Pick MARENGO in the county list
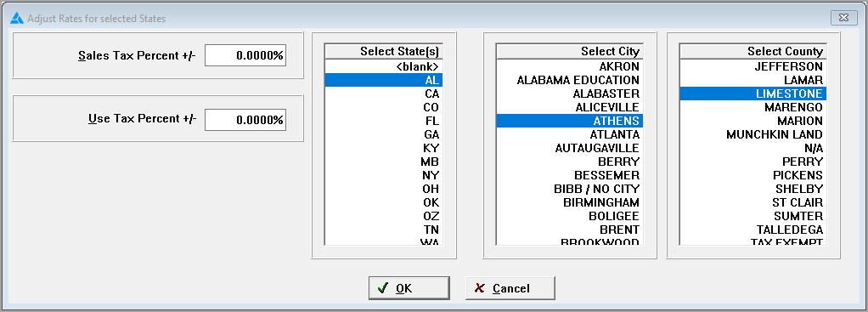The width and height of the screenshot is (868, 312). 752,107
